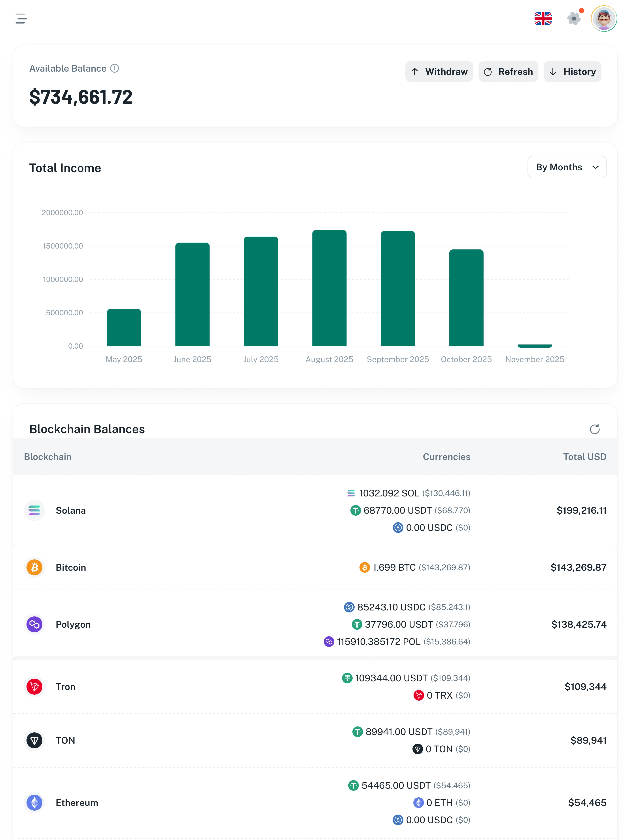Open the hamburger sidebar menu

[x=21, y=19]
